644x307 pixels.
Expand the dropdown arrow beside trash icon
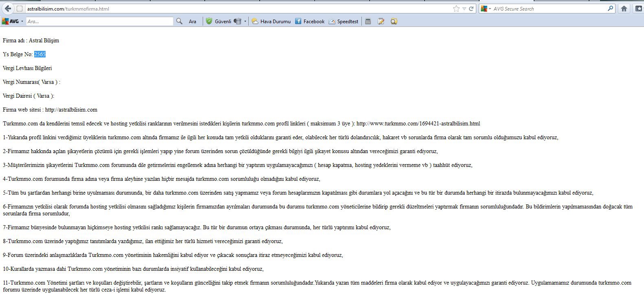point(245,21)
